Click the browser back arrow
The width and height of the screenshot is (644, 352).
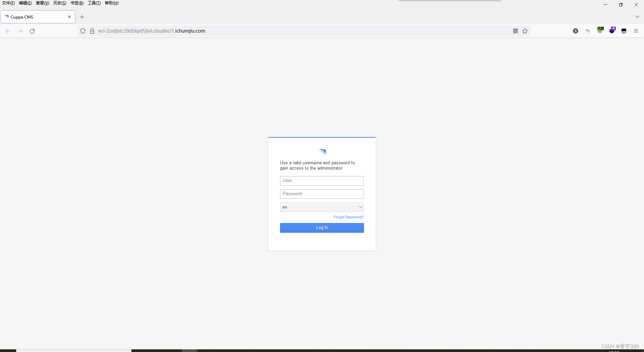[8, 31]
